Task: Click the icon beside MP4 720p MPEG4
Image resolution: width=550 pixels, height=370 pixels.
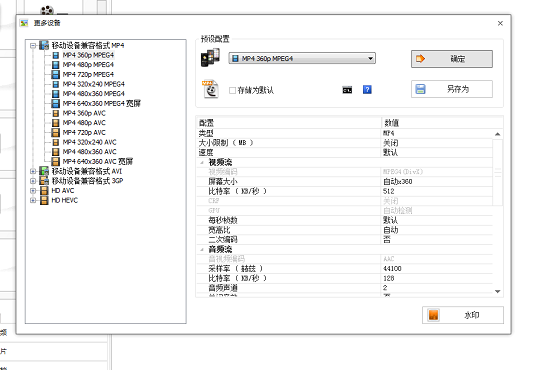Action: pos(55,75)
